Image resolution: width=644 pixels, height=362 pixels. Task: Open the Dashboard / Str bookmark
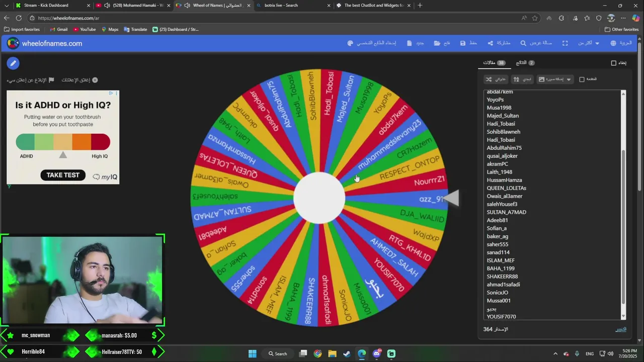[176, 29]
